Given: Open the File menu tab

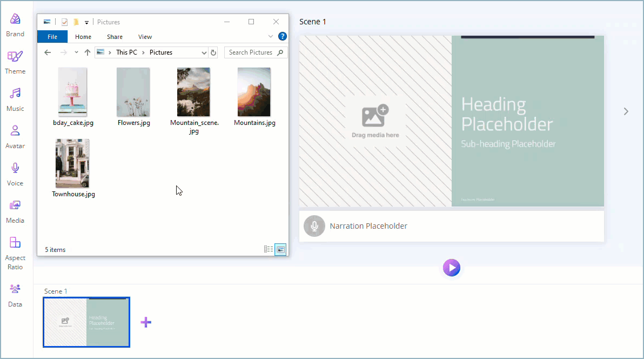Looking at the screenshot, I should 52,37.
